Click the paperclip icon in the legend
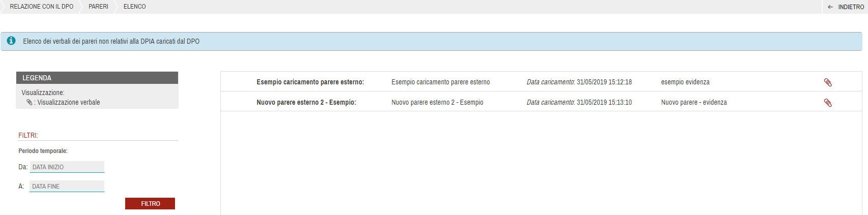This screenshot has width=868, height=215. point(30,102)
